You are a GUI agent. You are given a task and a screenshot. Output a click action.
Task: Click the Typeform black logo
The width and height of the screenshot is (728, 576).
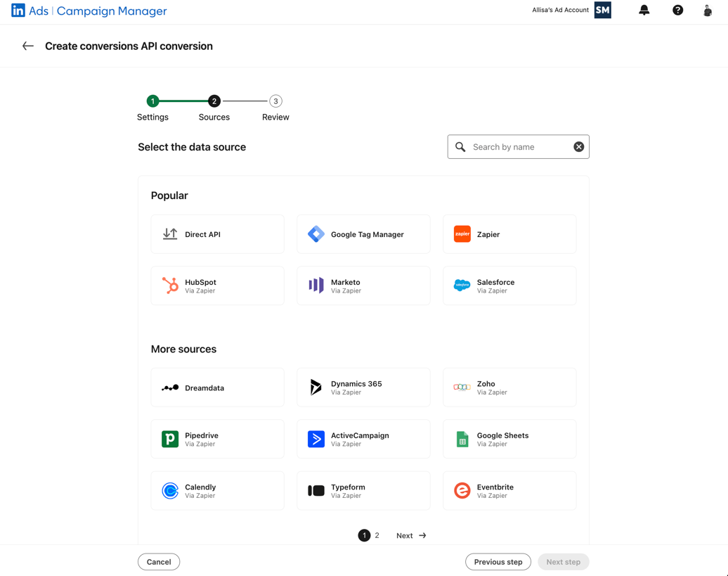tap(316, 490)
